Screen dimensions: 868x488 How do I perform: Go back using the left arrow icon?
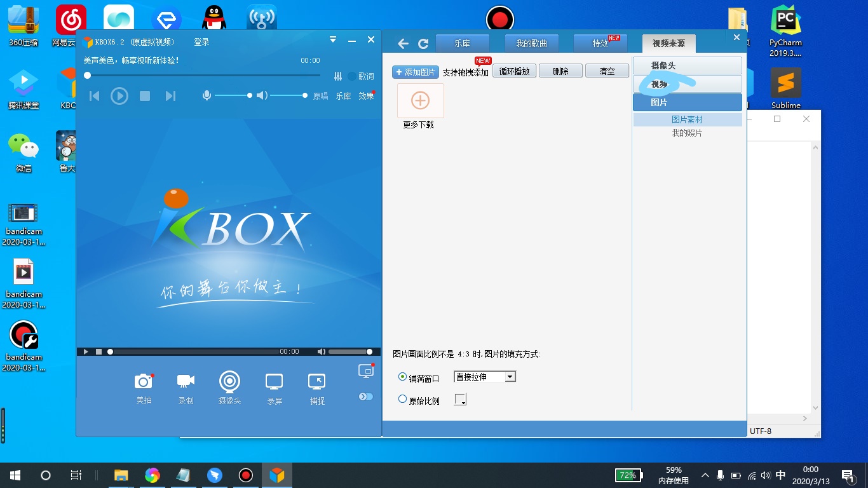[x=403, y=44]
